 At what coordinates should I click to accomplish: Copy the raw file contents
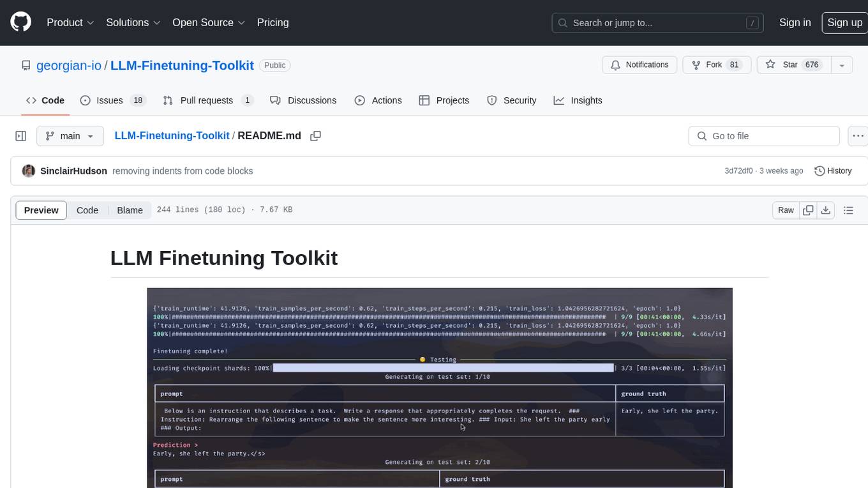tap(808, 210)
